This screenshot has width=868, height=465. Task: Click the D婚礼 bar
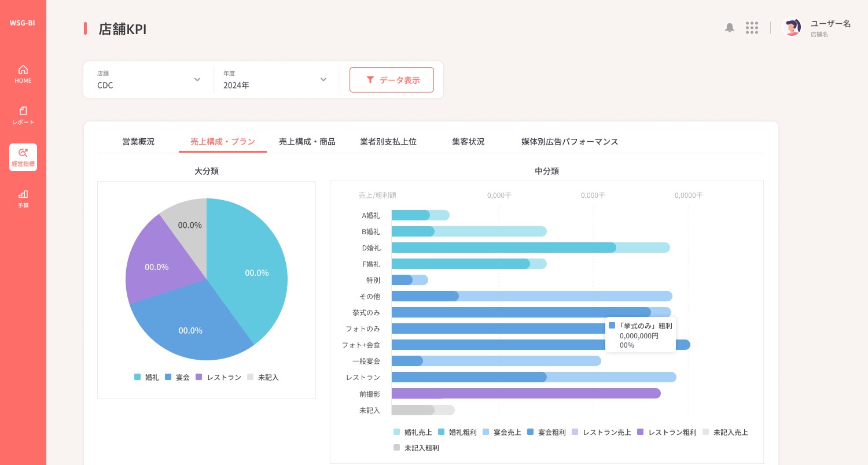(531, 248)
